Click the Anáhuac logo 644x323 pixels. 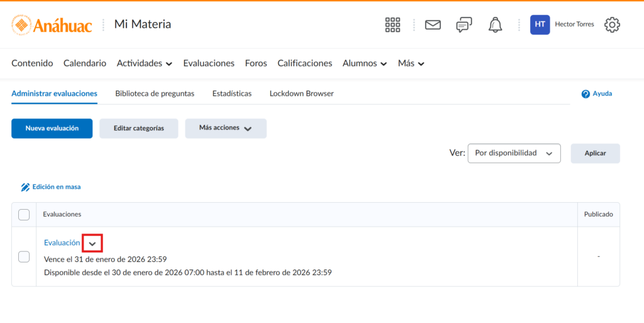52,25
